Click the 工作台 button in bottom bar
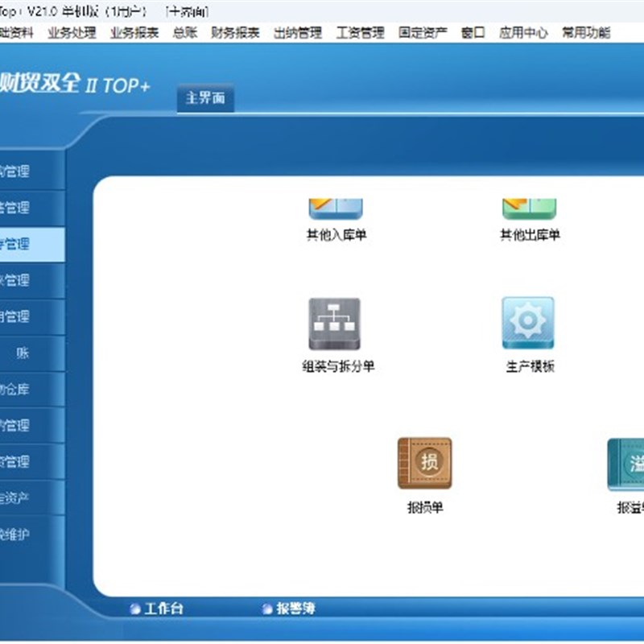 coord(156,609)
